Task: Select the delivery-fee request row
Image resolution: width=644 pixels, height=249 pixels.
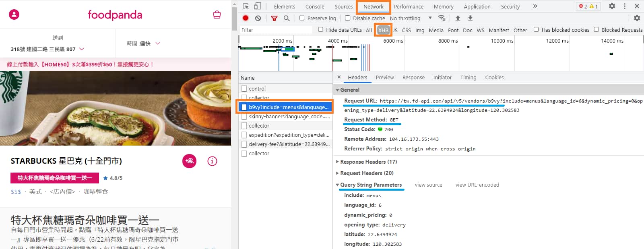Action: pos(285,144)
